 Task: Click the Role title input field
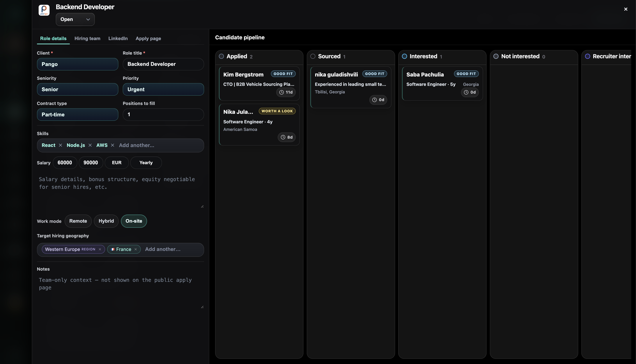click(x=163, y=64)
